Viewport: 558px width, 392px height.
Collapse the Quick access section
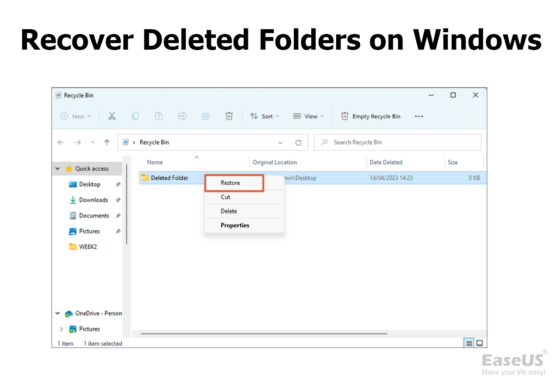tap(58, 169)
